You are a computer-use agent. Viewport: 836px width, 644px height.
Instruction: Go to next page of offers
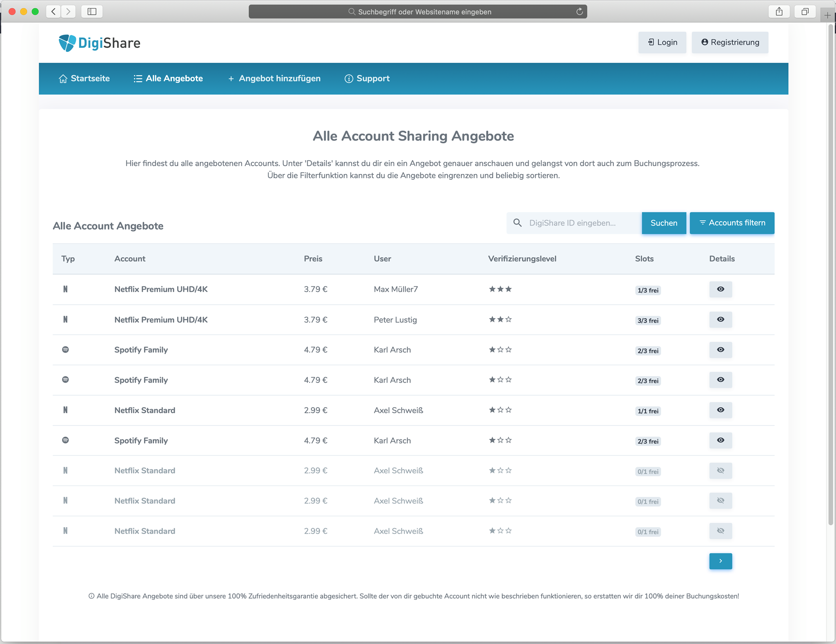[720, 561]
